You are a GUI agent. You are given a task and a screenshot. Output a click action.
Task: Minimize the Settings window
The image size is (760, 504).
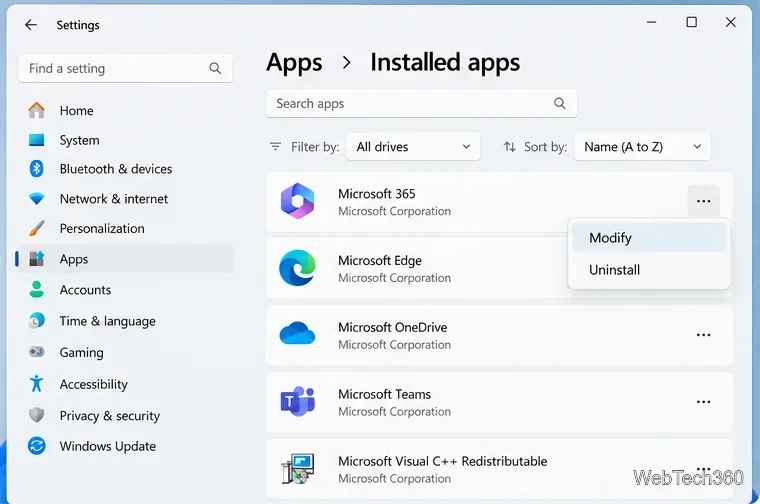pyautogui.click(x=651, y=22)
